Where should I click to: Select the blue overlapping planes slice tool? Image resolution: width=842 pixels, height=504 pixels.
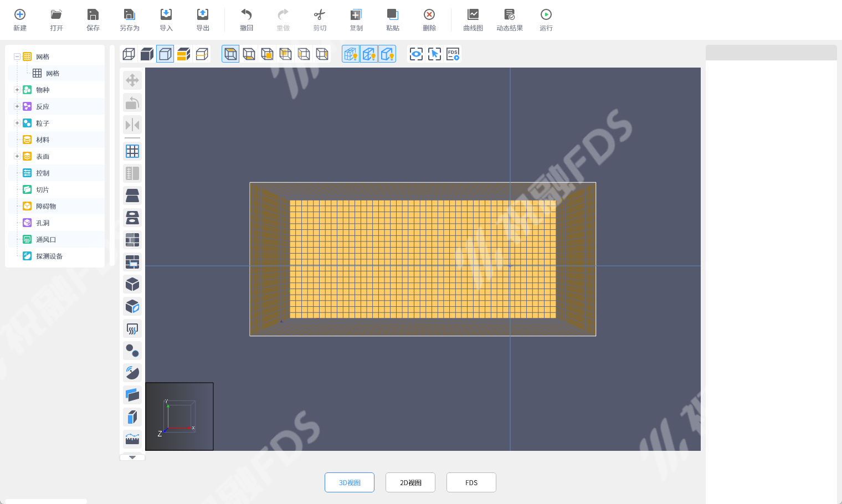(x=132, y=395)
